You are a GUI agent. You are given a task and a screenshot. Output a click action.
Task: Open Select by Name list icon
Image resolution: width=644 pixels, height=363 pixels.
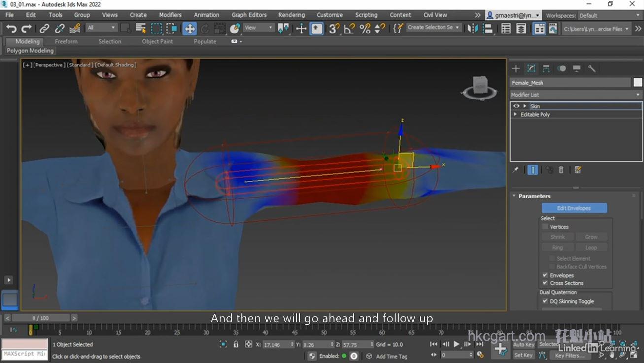141,29
